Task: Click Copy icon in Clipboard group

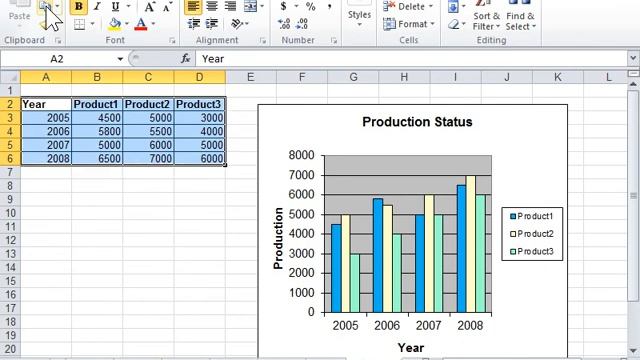Action: click(45, 7)
